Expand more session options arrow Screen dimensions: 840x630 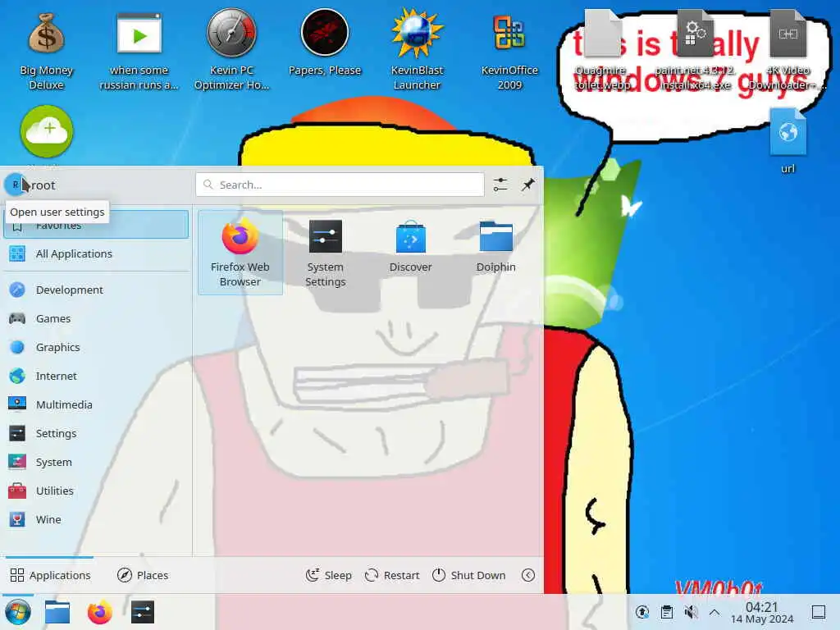click(528, 575)
